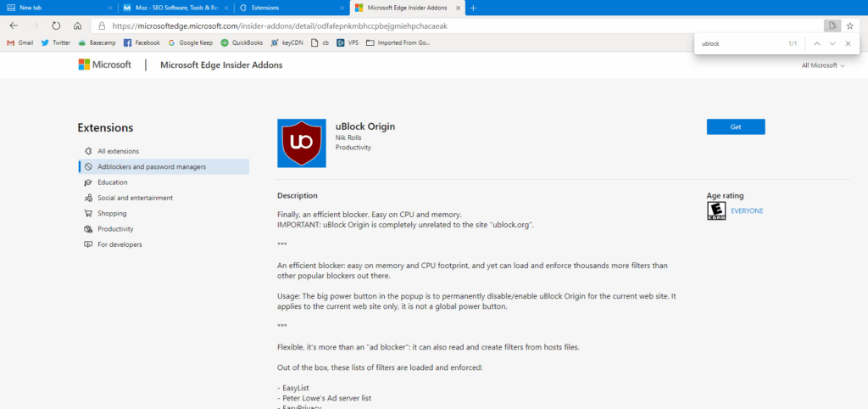Open the Facebook bookmark
868x409 pixels.
[x=142, y=42]
